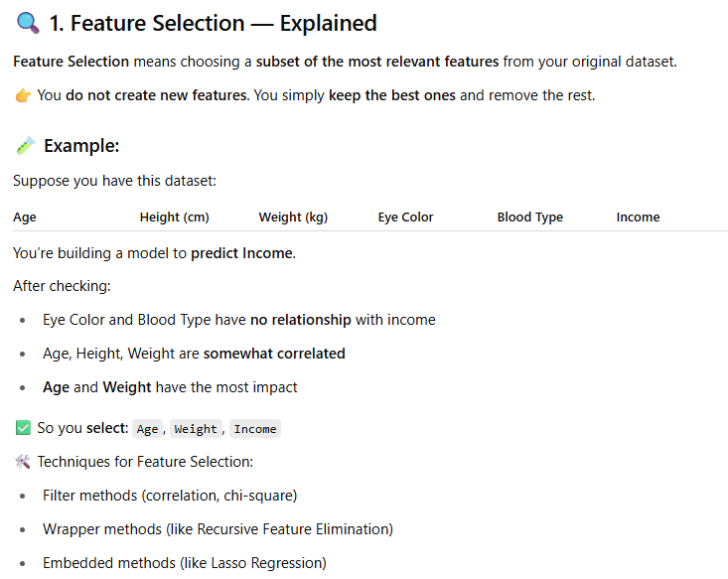Click the green check mark emoji

(x=23, y=428)
